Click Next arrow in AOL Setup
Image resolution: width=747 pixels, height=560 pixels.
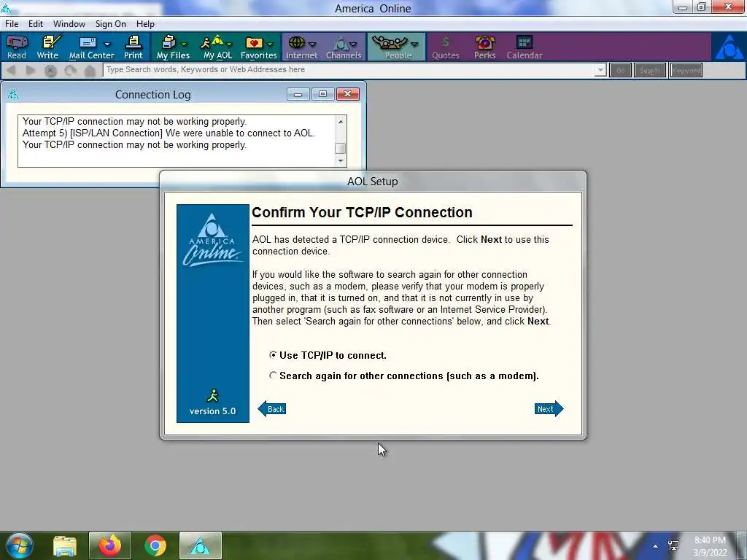(x=549, y=408)
